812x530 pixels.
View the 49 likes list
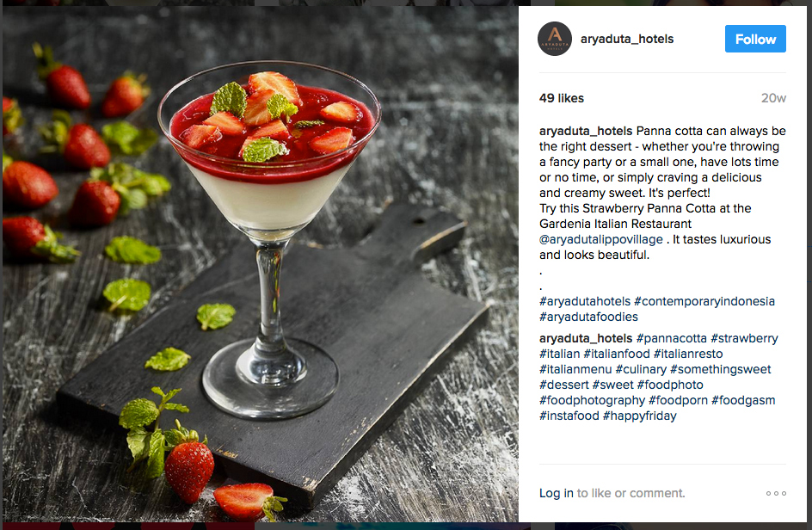pos(562,98)
